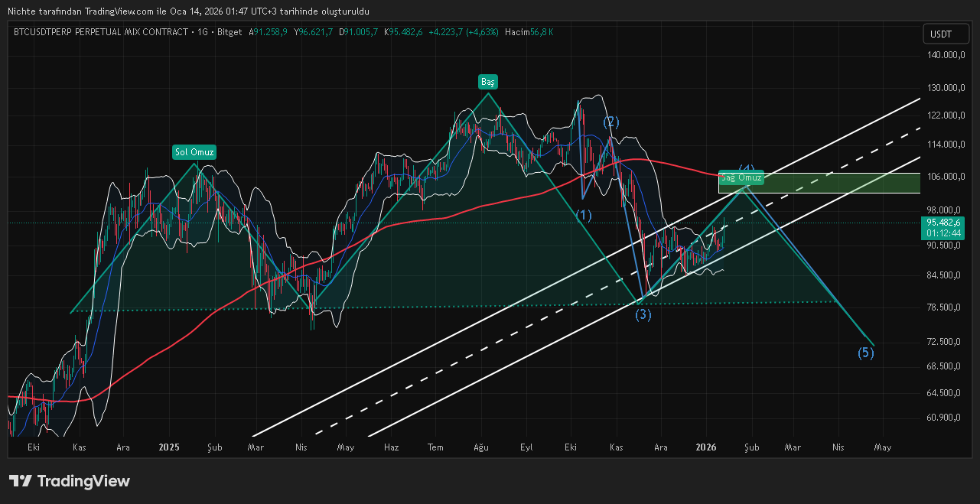Select the Sağ Omuz pattern label
This screenshot has height=504, width=980.
point(741,177)
